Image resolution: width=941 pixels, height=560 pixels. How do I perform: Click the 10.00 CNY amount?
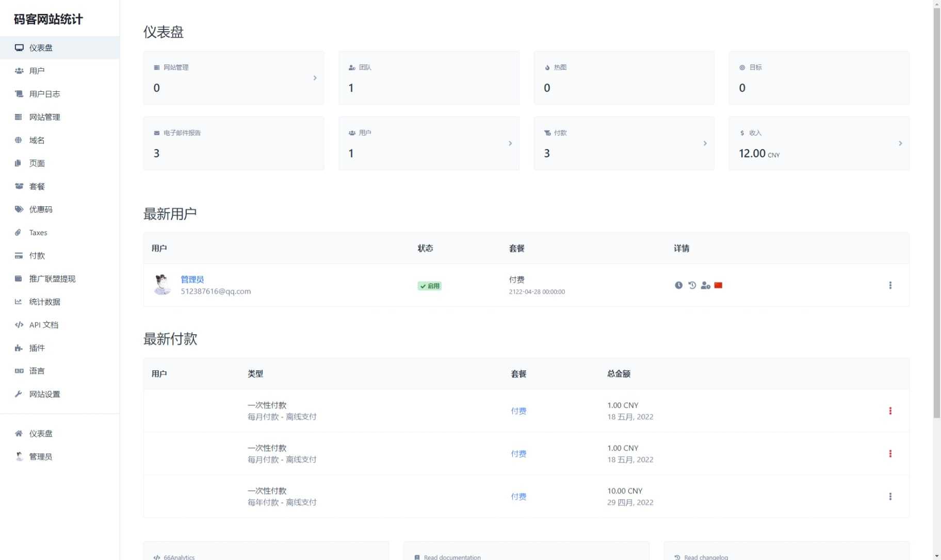(625, 491)
